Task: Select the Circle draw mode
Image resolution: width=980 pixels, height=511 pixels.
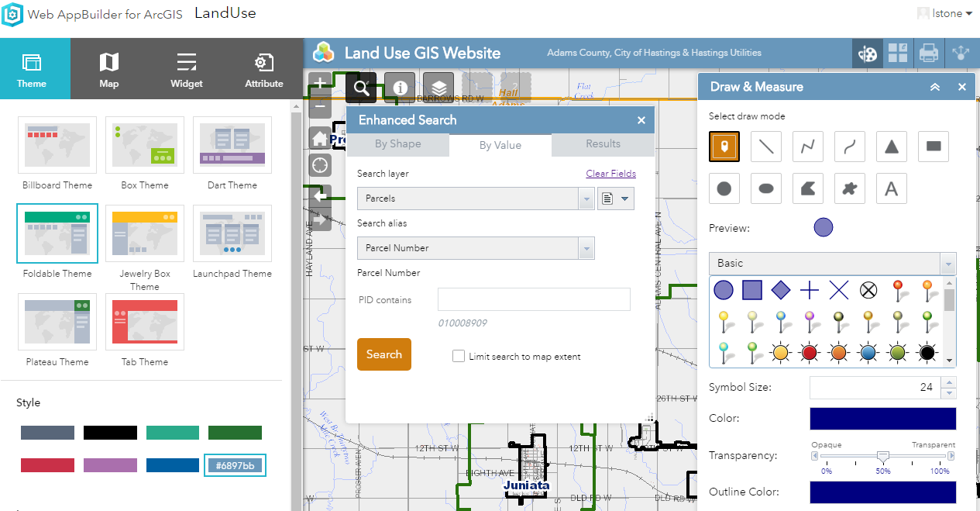Action: pyautogui.click(x=724, y=188)
